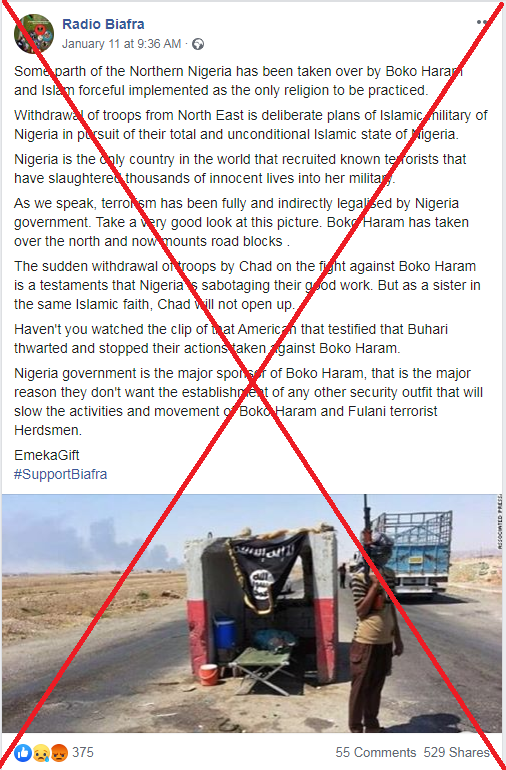Click the January 11 at 9:36 AM timestamp

121,44
